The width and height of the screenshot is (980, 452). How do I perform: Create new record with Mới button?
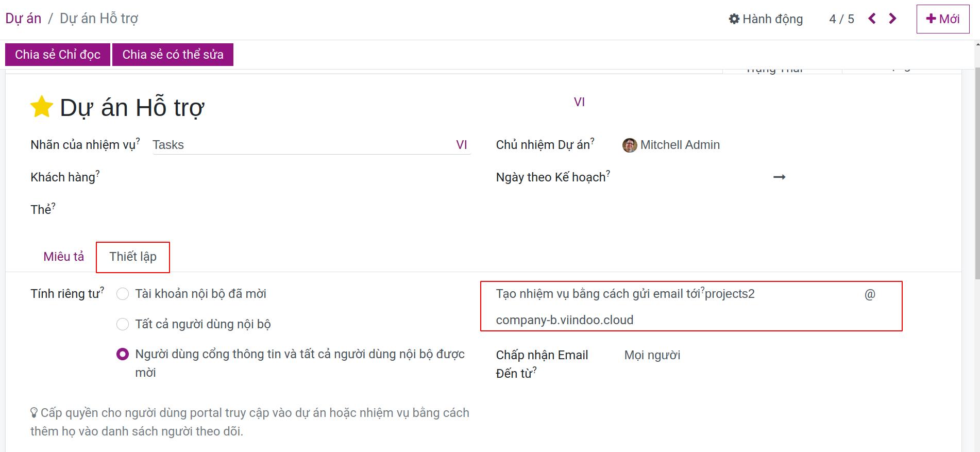click(943, 19)
